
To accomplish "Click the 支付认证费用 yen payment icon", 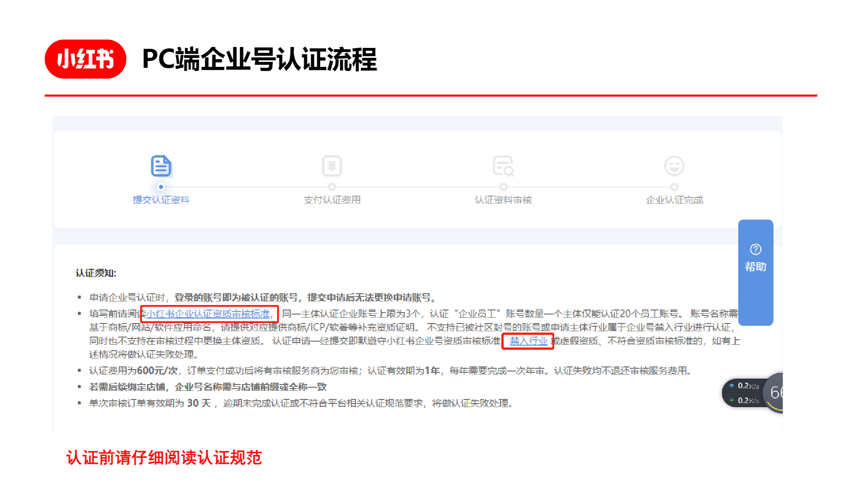I will (332, 166).
